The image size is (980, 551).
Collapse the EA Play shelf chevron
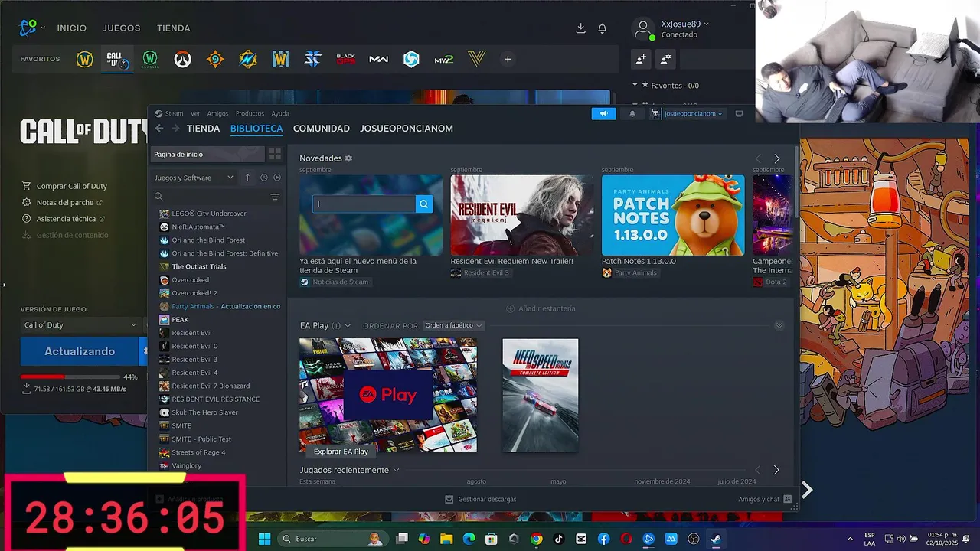pyautogui.click(x=779, y=326)
